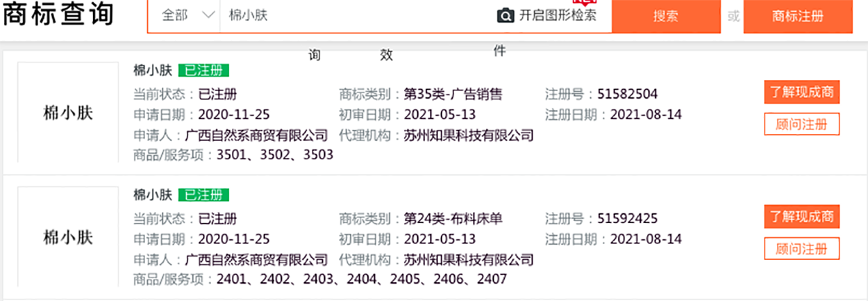
Task: Open the 棉小肤 thumbnail for class 35
Action: point(68,112)
